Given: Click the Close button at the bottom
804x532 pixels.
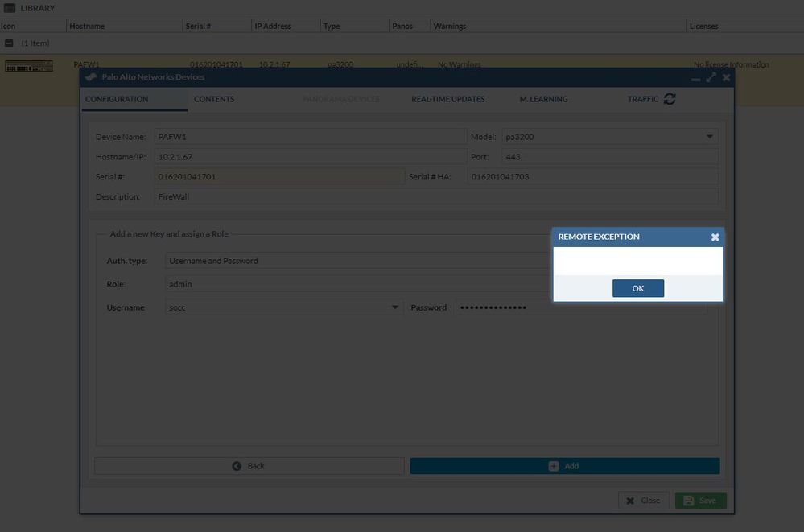Looking at the screenshot, I should pyautogui.click(x=644, y=500).
